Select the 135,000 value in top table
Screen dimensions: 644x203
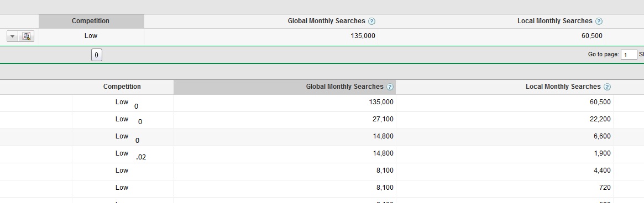click(x=363, y=36)
